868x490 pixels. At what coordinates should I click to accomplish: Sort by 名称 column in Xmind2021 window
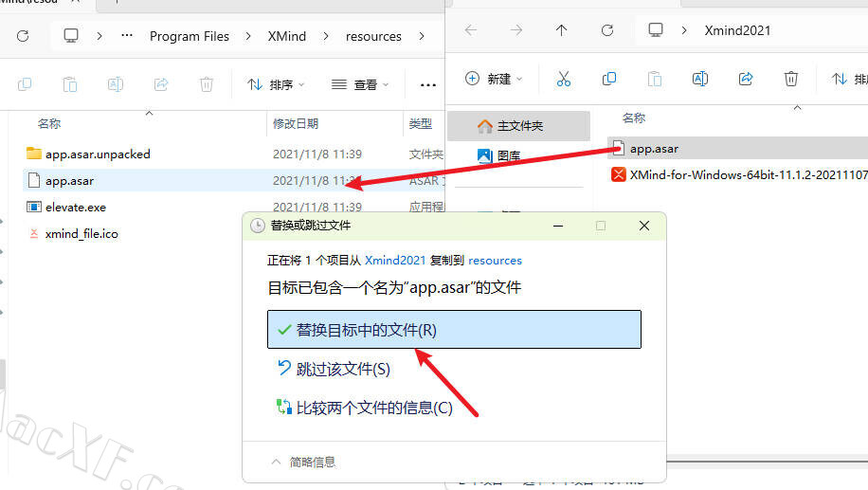pos(633,118)
